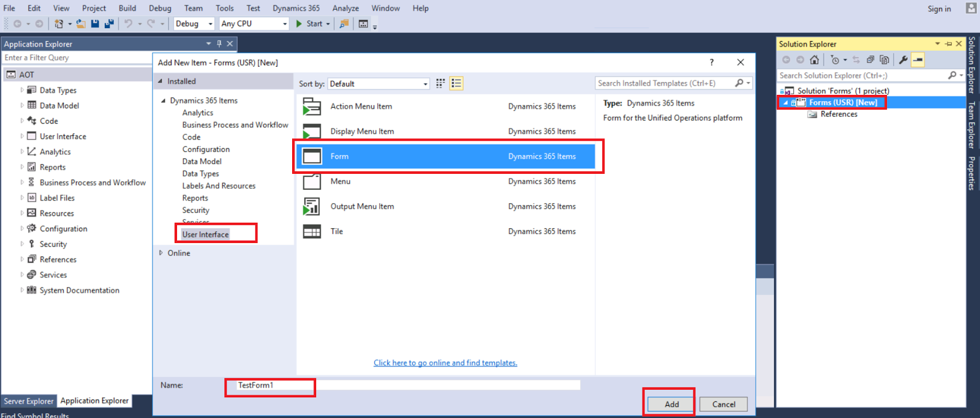Click the Home icon in Solution Explorer
Image resolution: width=980 pixels, height=418 pixels.
(x=814, y=60)
